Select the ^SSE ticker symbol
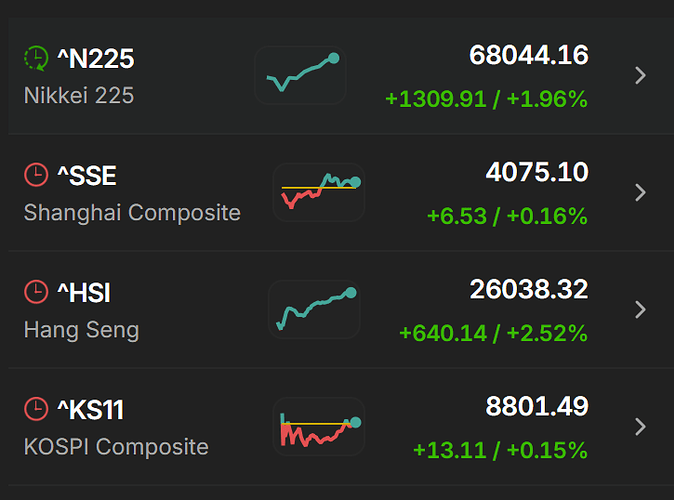The height and width of the screenshot is (500, 674). pyautogui.click(x=87, y=175)
